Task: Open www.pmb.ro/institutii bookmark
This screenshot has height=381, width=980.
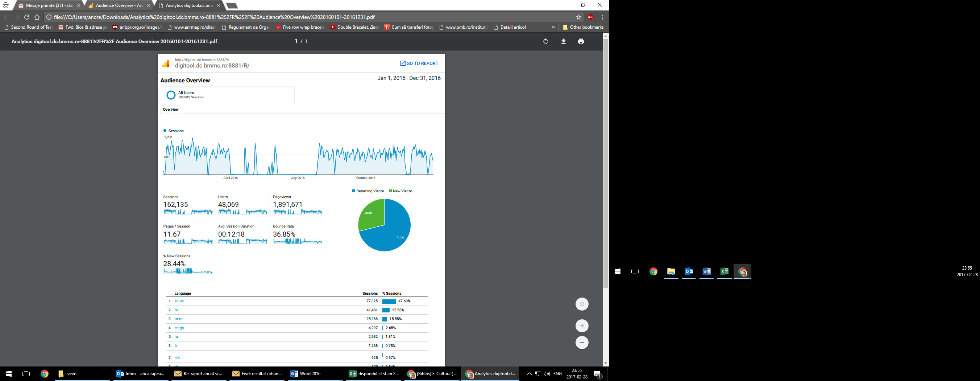Action: pyautogui.click(x=464, y=27)
